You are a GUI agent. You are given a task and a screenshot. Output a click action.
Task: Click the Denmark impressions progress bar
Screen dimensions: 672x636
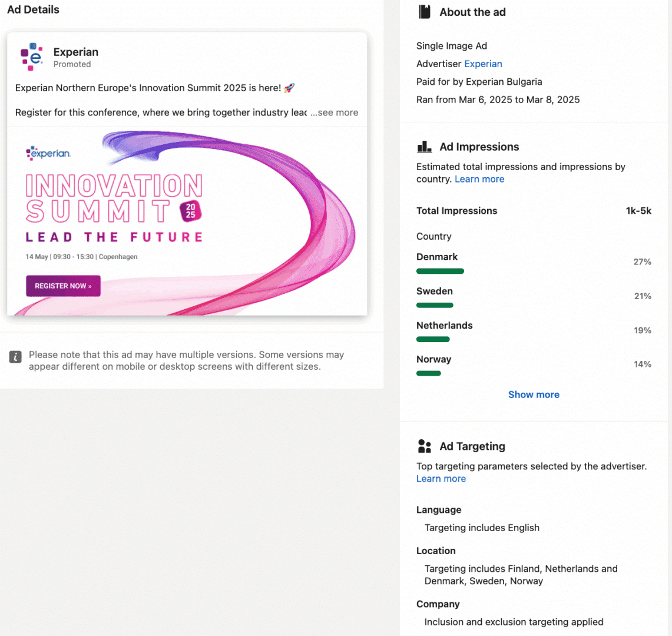click(x=440, y=271)
